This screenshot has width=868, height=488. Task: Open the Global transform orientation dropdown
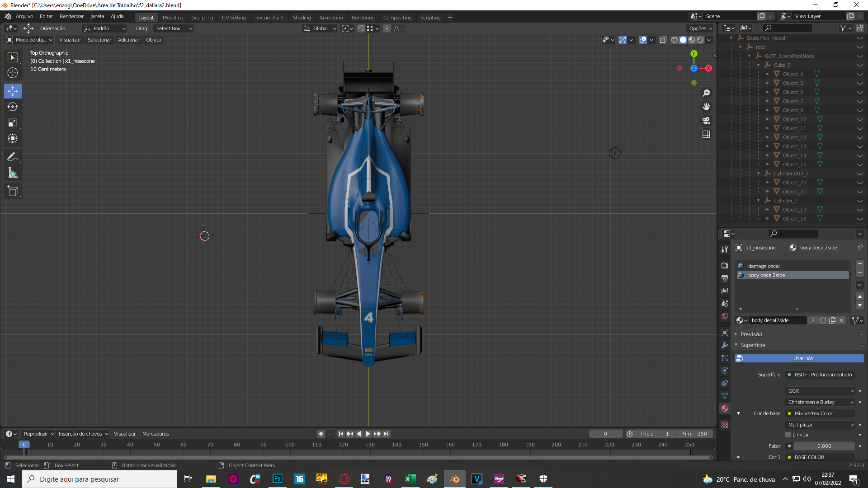320,28
